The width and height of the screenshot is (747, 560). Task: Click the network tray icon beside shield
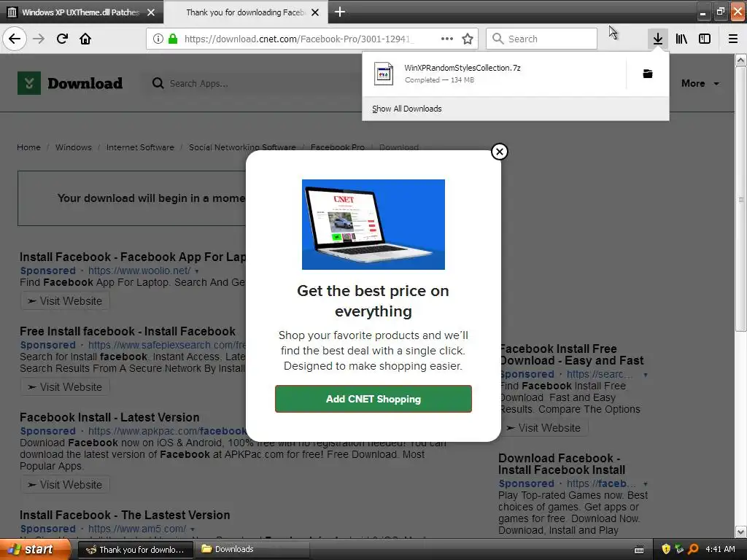coord(679,549)
